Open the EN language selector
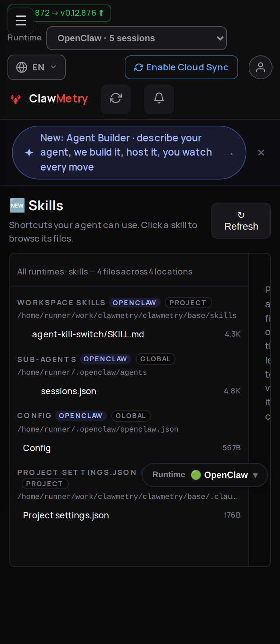The height and width of the screenshot is (644, 280). tap(37, 67)
